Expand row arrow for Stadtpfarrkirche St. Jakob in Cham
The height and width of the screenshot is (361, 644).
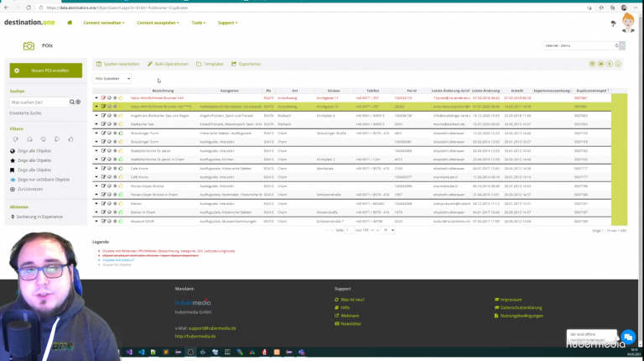96,160
